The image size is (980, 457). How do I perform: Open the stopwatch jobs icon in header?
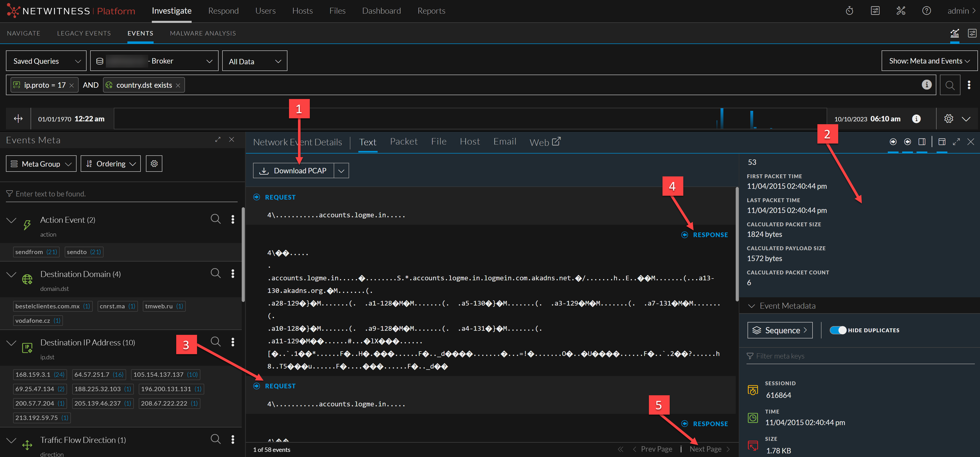coord(849,11)
